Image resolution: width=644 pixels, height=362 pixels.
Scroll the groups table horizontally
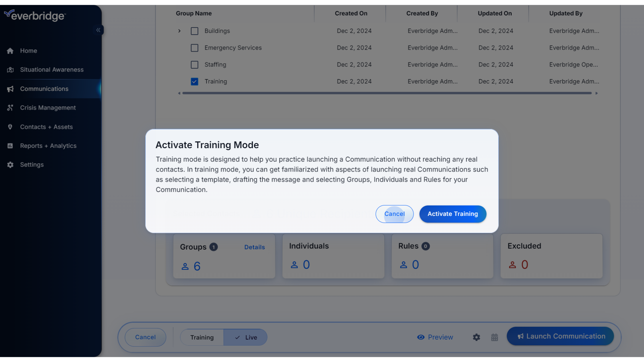387,93
